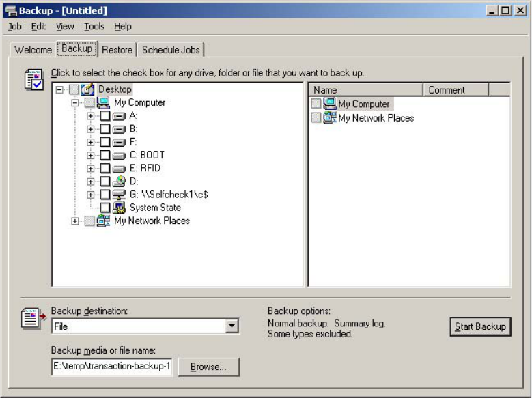Screen dimensions: 532x398
Task: Click the Backup app icon in title bar
Action: point(11,11)
